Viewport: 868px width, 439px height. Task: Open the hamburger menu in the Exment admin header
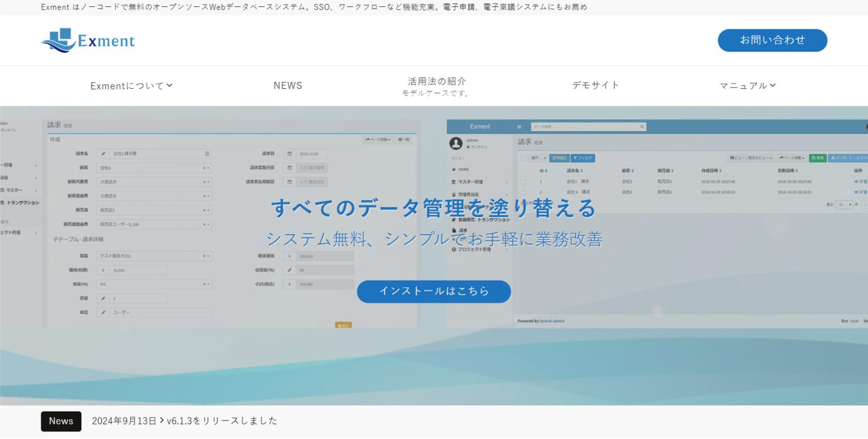(x=519, y=127)
